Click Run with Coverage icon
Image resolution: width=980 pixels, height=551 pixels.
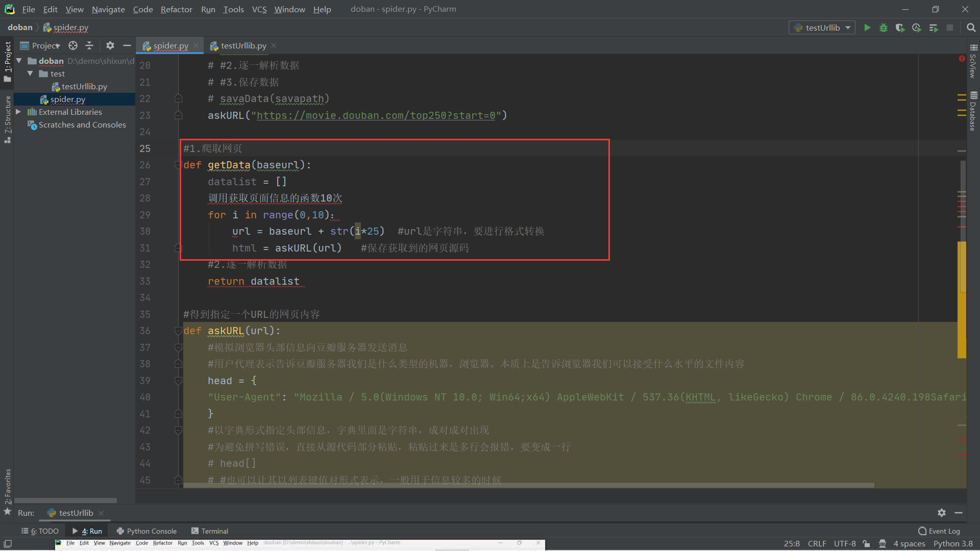(x=900, y=28)
